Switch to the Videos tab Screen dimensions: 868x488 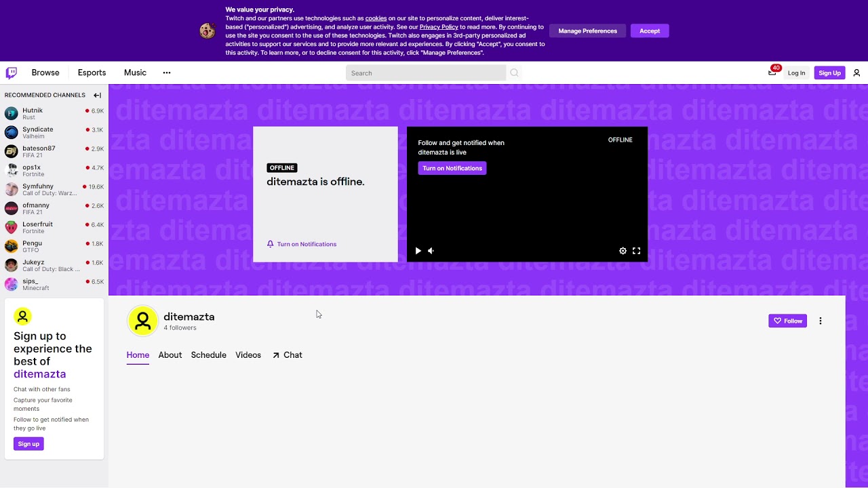click(248, 355)
